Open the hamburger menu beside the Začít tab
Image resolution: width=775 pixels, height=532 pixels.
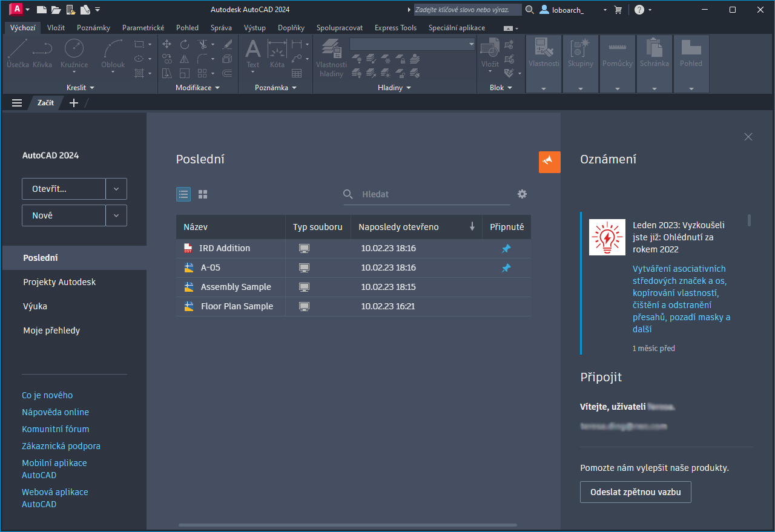[17, 103]
